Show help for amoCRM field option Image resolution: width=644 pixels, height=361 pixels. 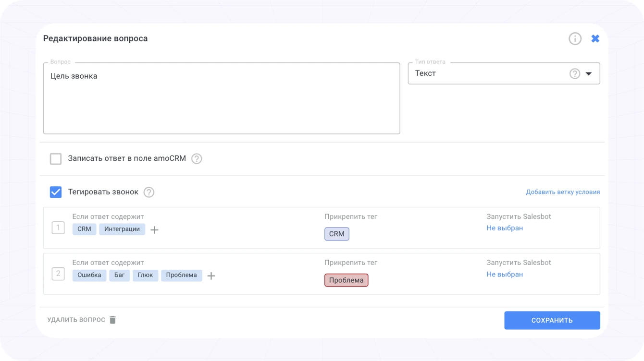click(197, 159)
